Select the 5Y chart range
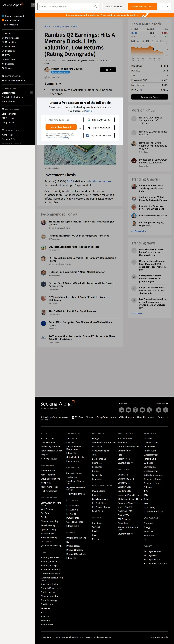The height and width of the screenshot is (644, 174). [157, 41]
